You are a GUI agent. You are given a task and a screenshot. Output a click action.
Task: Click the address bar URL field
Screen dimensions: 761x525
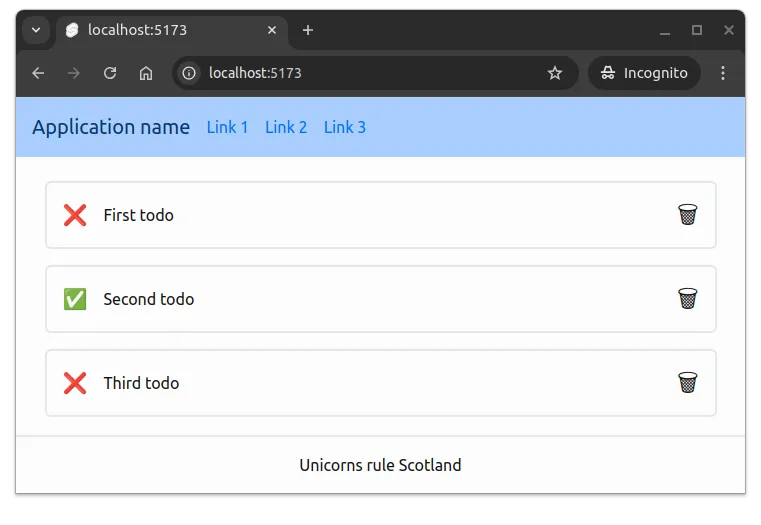(x=370, y=73)
